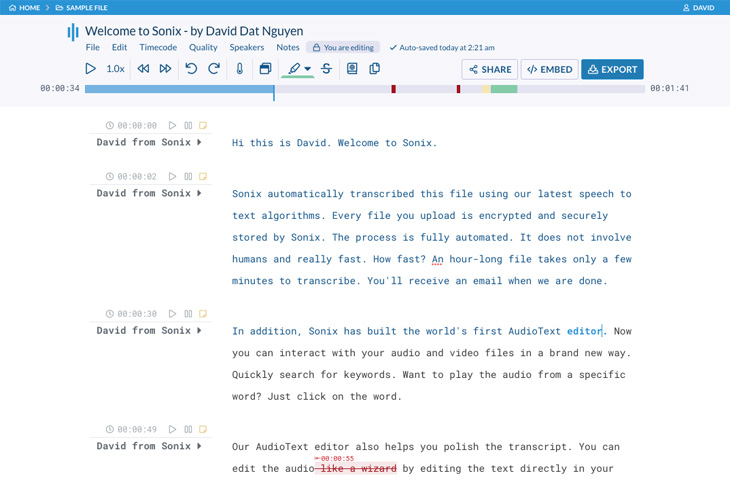Viewport: 730px width, 480px height.
Task: Click the underlined word 'An' in the transcript
Action: [x=437, y=259]
